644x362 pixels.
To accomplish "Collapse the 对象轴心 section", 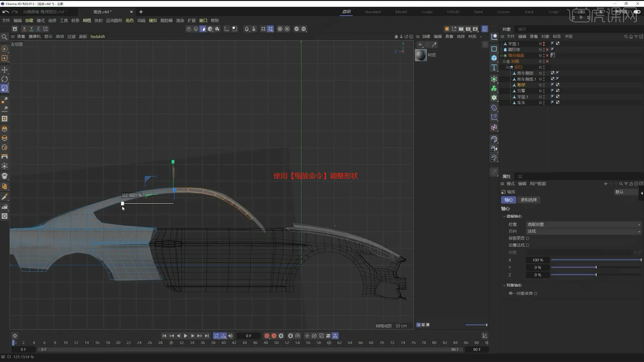I will pos(504,286).
